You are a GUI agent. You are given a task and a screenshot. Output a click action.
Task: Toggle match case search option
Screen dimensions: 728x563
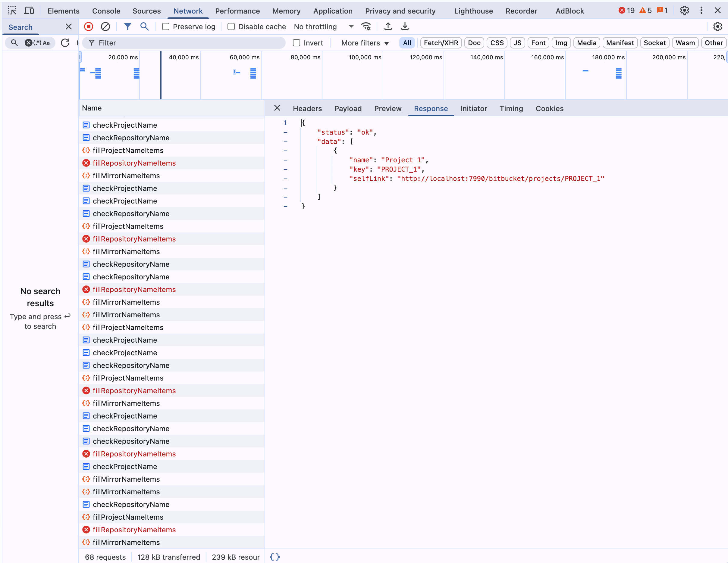pyautogui.click(x=46, y=43)
